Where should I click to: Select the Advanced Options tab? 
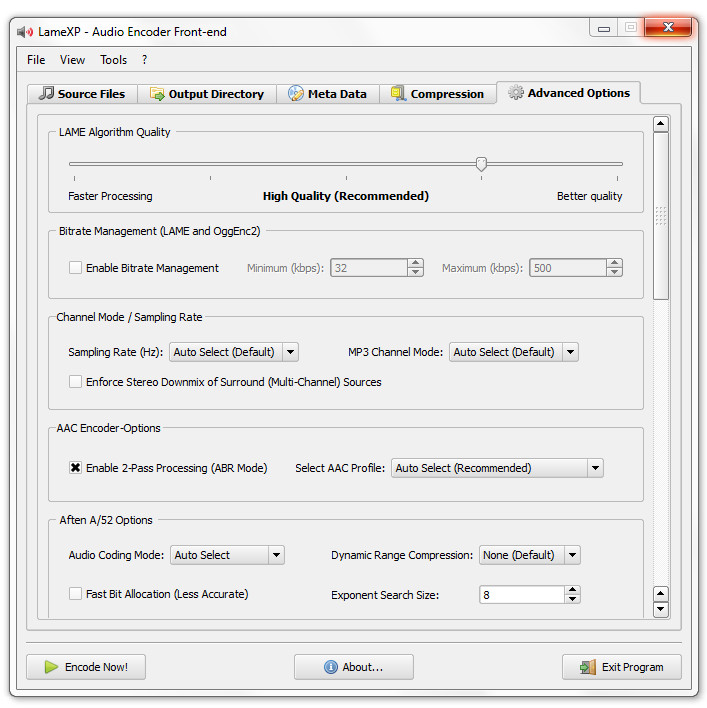(x=568, y=93)
